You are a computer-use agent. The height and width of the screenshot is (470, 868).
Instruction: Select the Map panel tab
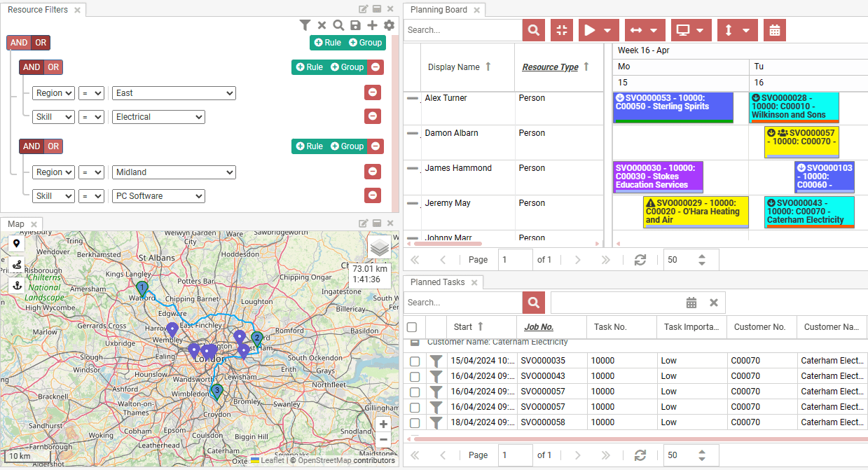click(x=16, y=224)
